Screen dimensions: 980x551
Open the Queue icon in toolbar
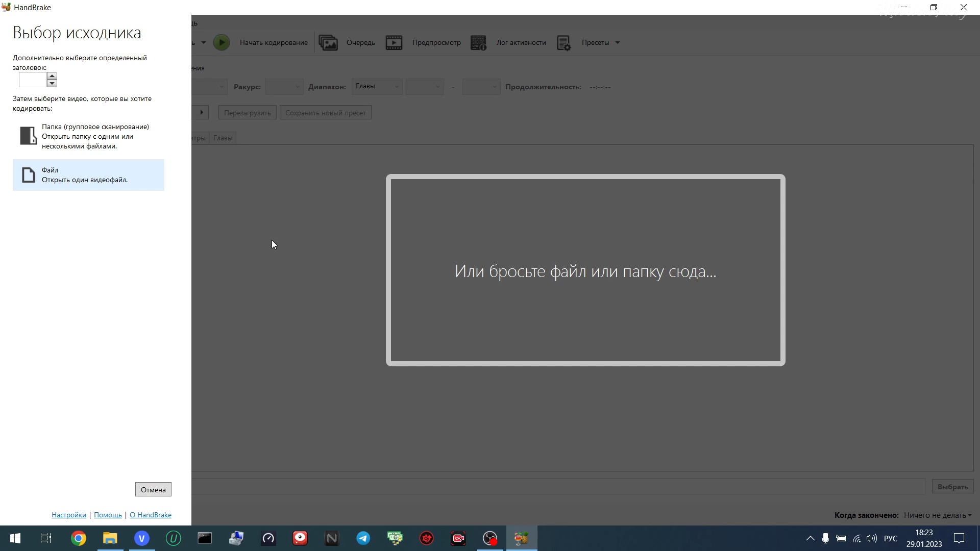point(328,42)
